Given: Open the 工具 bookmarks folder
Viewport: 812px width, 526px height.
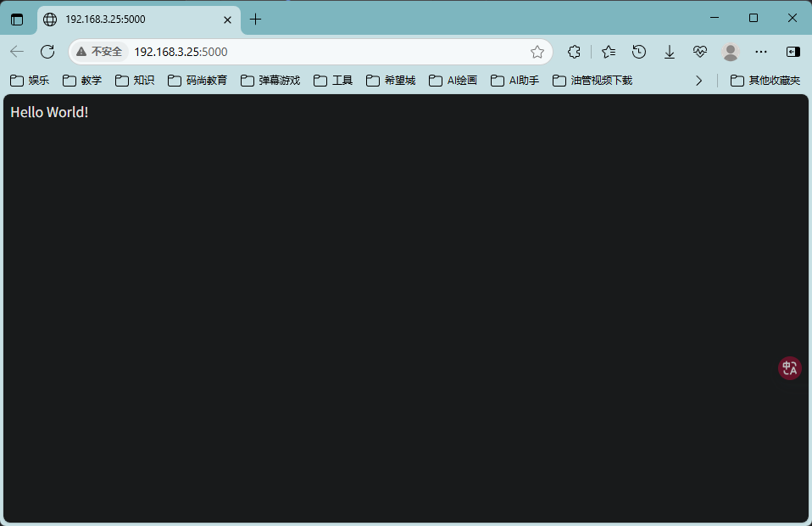Looking at the screenshot, I should click(x=338, y=80).
